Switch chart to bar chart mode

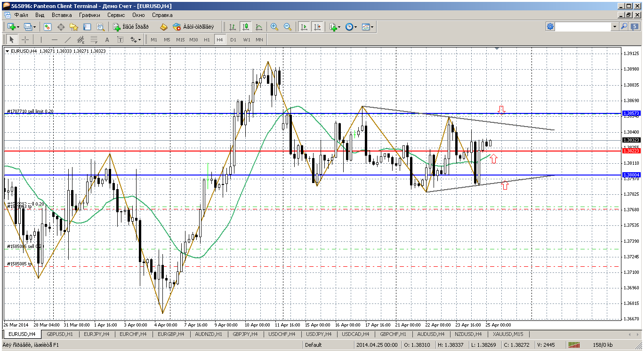point(233,27)
